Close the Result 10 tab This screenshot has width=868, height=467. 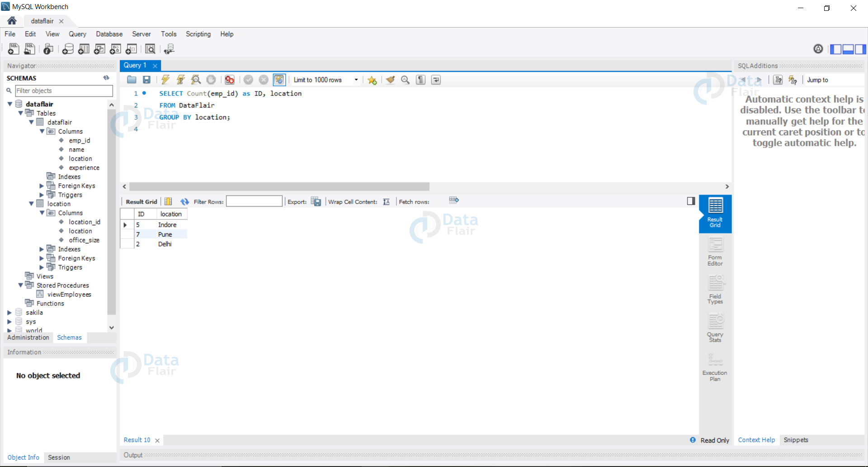[157, 440]
